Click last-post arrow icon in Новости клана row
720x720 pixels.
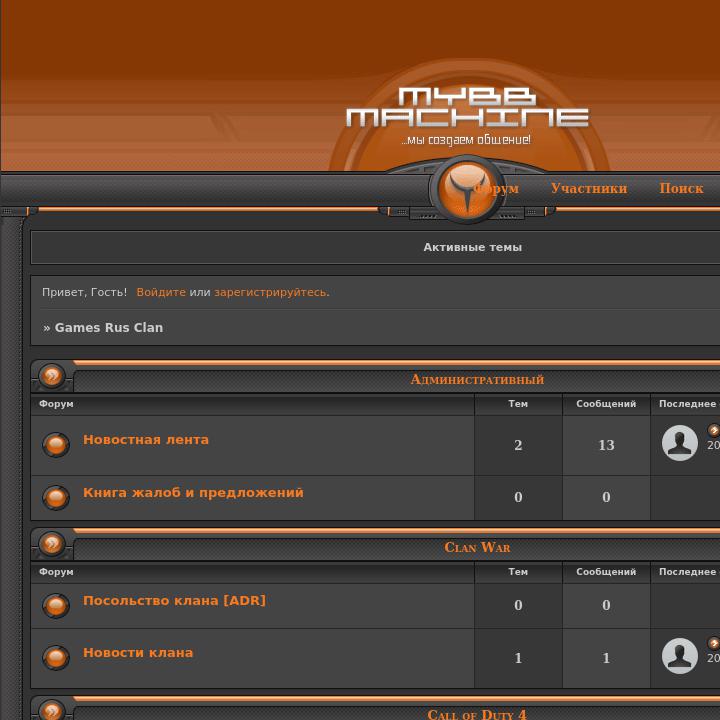(714, 643)
